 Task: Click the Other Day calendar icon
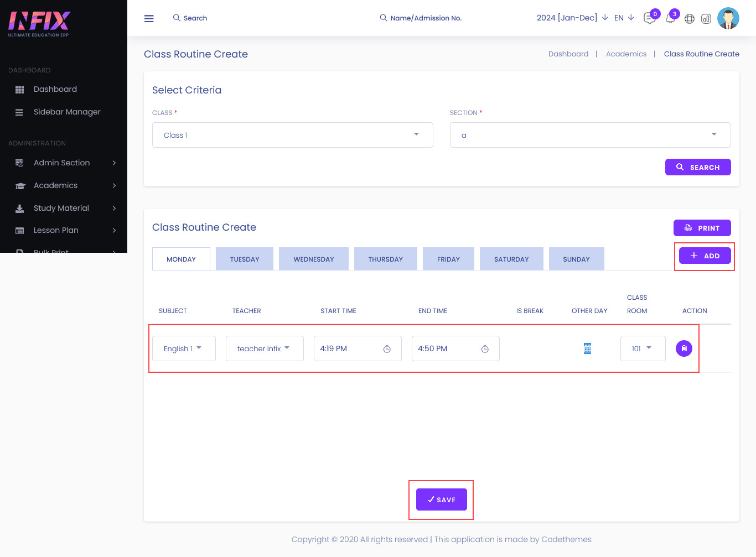click(x=588, y=348)
